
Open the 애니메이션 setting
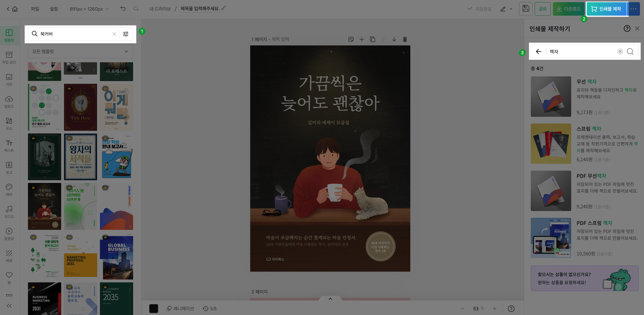click(180, 308)
